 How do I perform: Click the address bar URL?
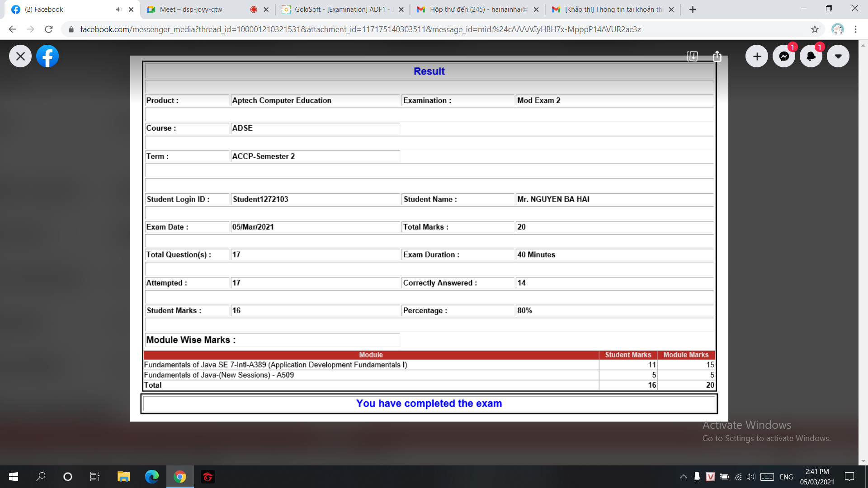[x=360, y=29]
